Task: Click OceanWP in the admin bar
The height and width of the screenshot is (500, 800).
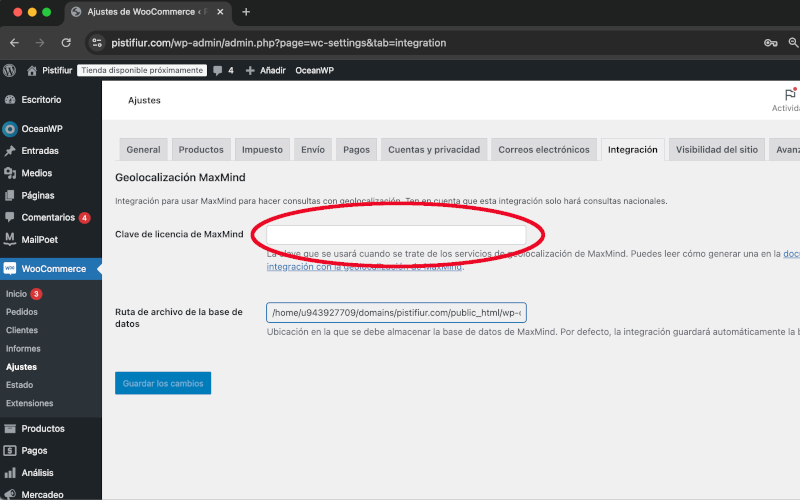Action: click(x=314, y=70)
